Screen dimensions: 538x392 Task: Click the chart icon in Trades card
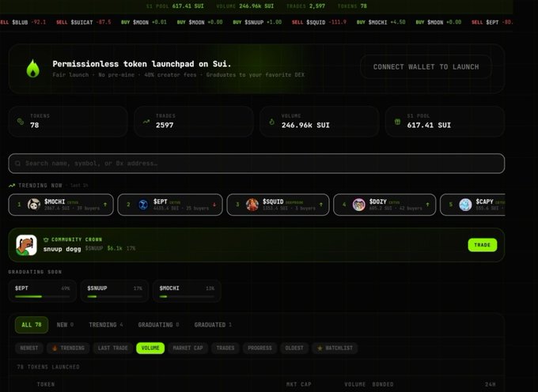click(146, 122)
